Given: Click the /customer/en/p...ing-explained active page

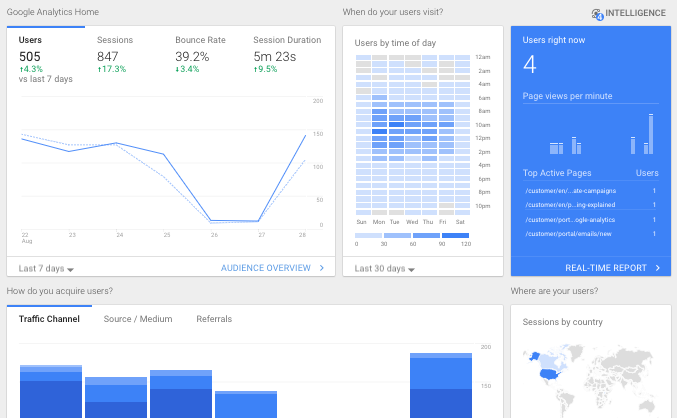Looking at the screenshot, I should coord(570,205).
